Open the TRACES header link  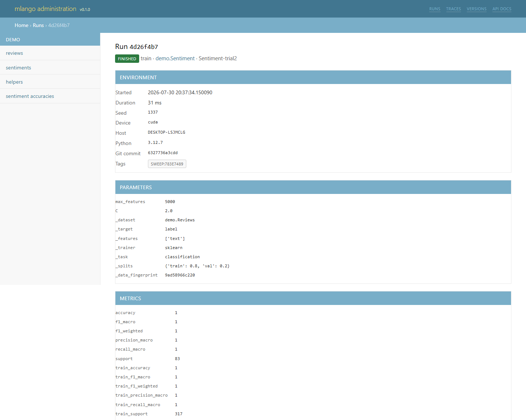pyautogui.click(x=453, y=9)
